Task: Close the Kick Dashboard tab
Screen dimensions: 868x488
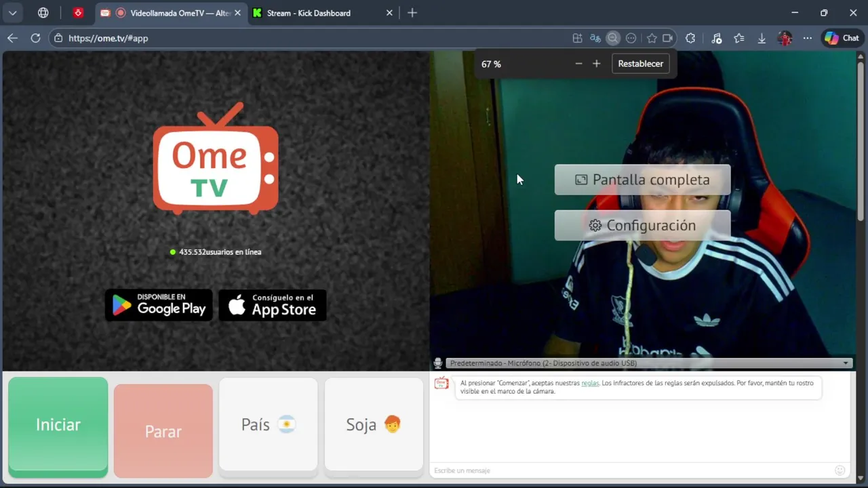Action: point(389,13)
